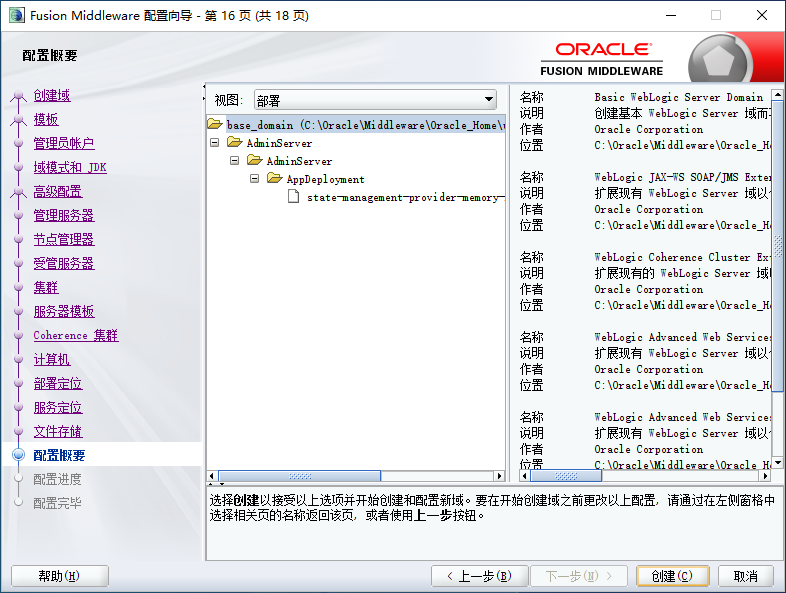The width and height of the screenshot is (786, 593).
Task: Click 创建(C) to create the domain
Action: (x=672, y=576)
